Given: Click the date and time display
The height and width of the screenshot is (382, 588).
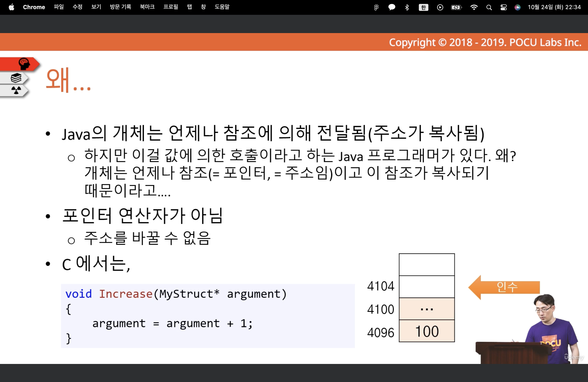Looking at the screenshot, I should point(554,7).
